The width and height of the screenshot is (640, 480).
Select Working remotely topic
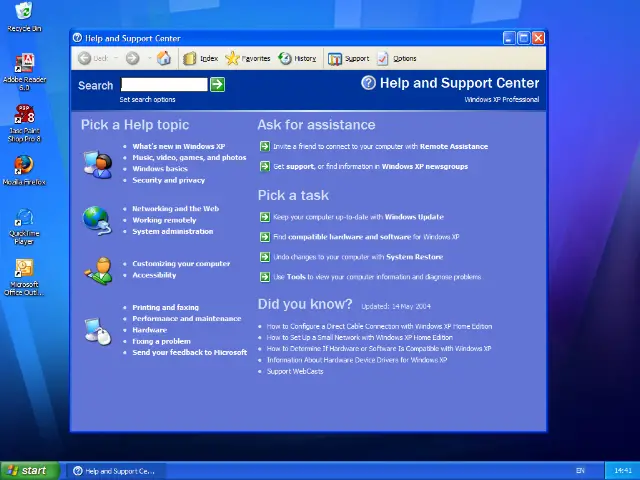[164, 220]
